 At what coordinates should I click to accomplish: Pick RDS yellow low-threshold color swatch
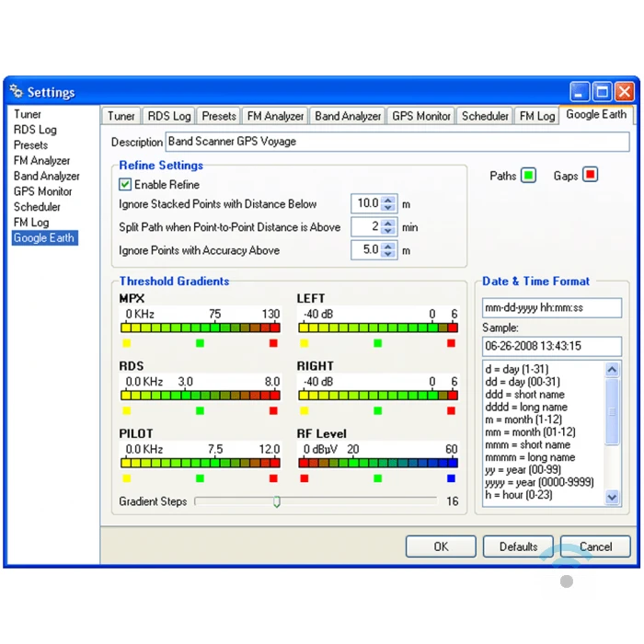(x=127, y=410)
